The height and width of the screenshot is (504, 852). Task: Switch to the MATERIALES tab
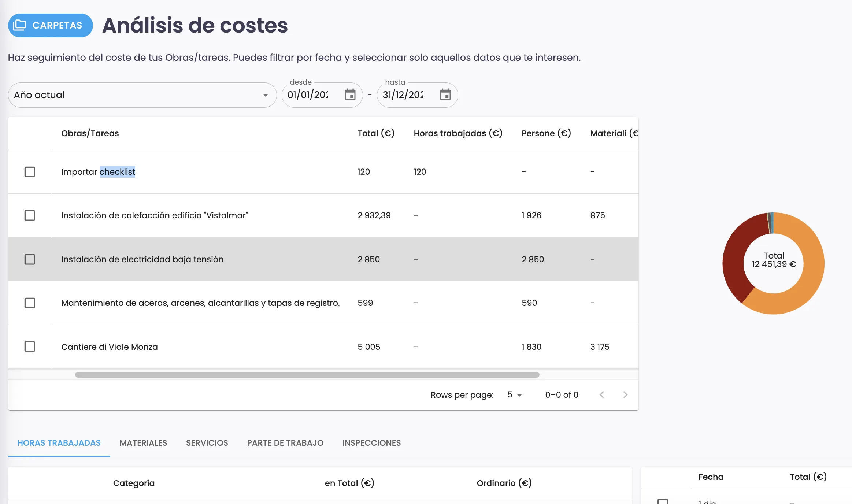143,443
